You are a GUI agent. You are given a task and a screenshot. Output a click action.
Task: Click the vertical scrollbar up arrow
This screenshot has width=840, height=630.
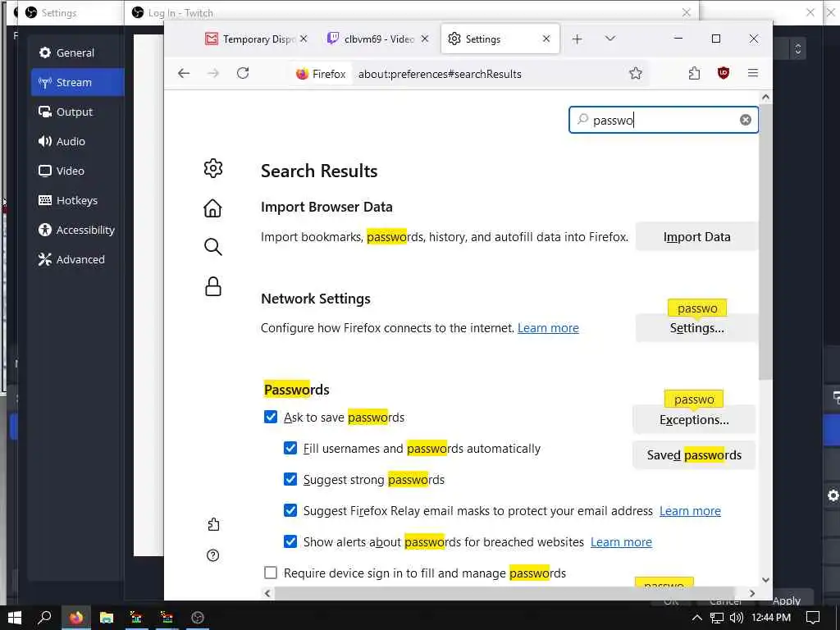point(765,98)
